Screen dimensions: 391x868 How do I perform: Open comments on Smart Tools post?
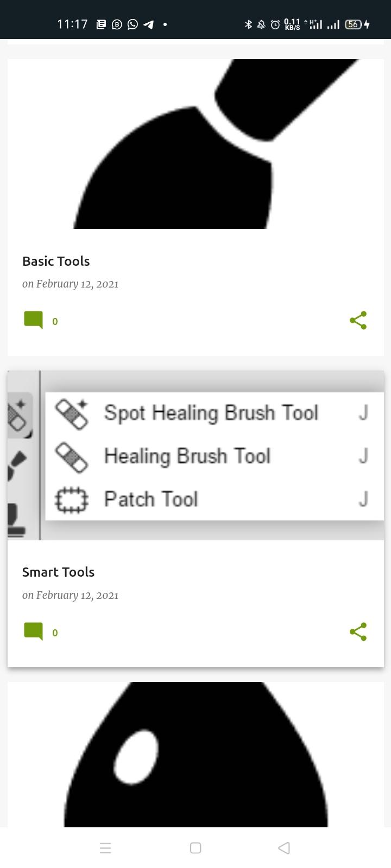[34, 631]
